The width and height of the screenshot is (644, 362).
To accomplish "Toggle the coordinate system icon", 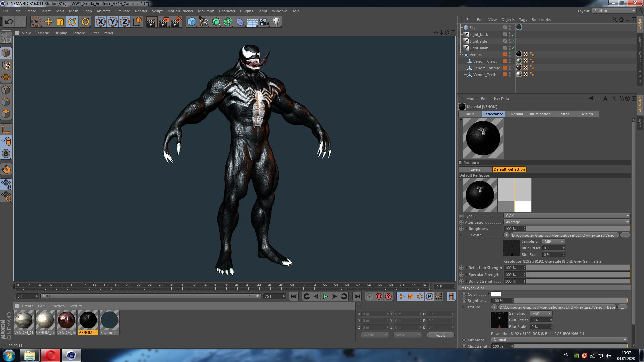I will (x=137, y=22).
